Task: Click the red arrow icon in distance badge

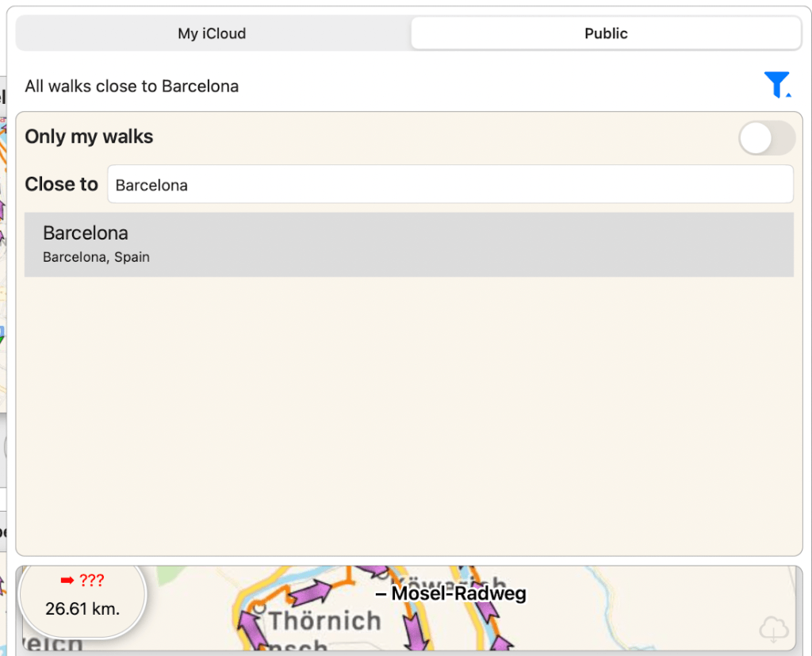Action: [x=67, y=581]
